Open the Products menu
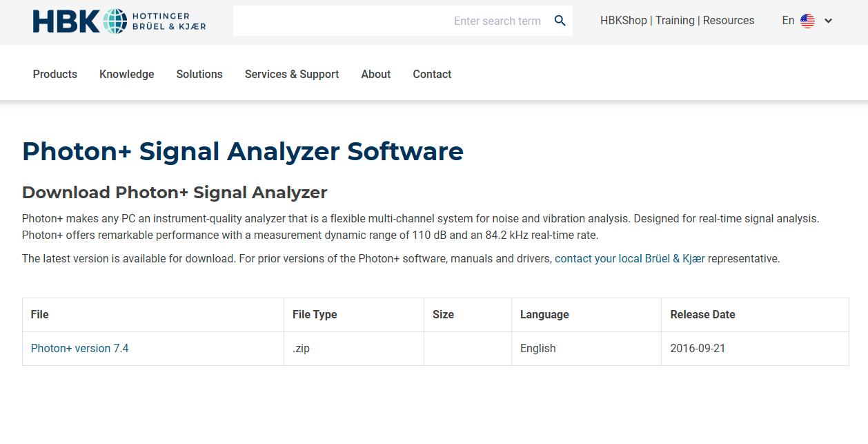This screenshot has height=444, width=868. (55, 74)
